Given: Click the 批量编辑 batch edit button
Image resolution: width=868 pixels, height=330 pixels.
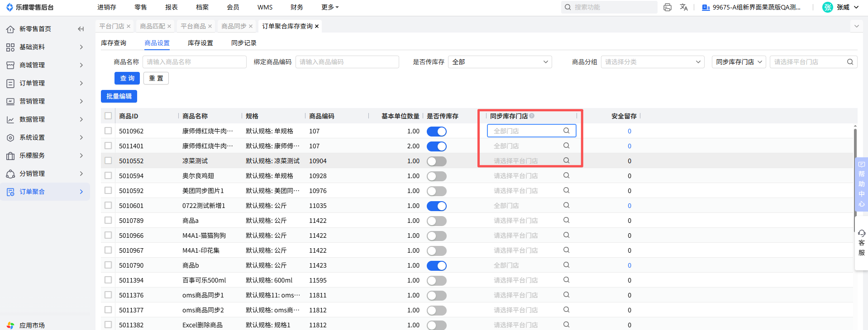Looking at the screenshot, I should [x=119, y=96].
